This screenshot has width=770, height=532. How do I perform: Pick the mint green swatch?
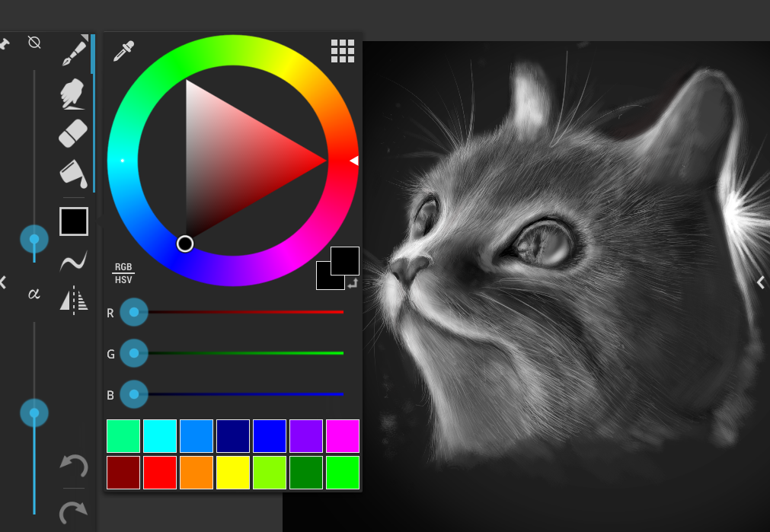coord(123,436)
